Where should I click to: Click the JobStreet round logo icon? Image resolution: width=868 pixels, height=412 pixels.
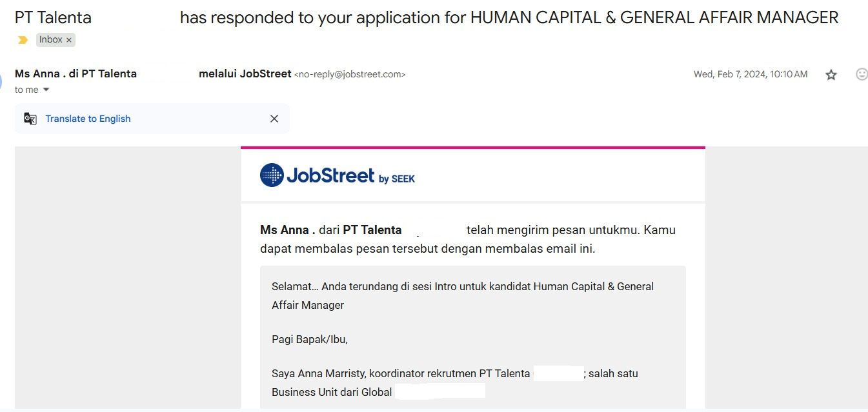pyautogui.click(x=272, y=175)
